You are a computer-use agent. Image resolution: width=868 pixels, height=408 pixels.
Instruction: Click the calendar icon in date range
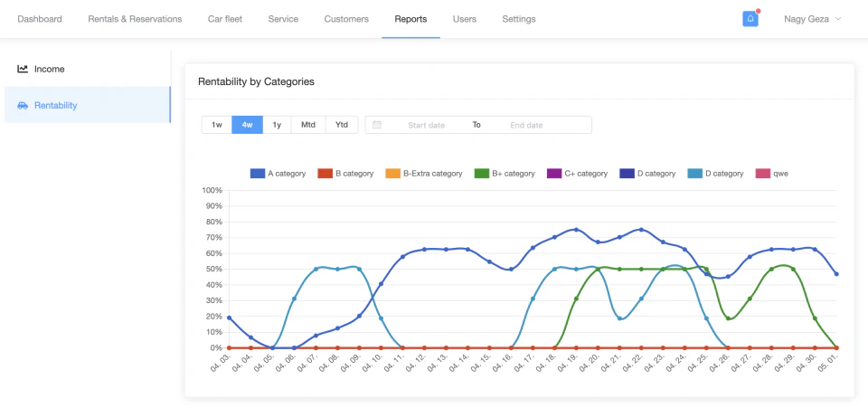(377, 125)
